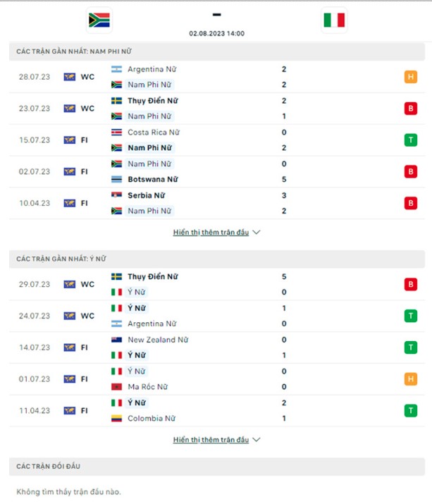This screenshot has width=432, height=504.
Task: Click the red B badge for 29.07.23 match
Action: pyautogui.click(x=410, y=284)
